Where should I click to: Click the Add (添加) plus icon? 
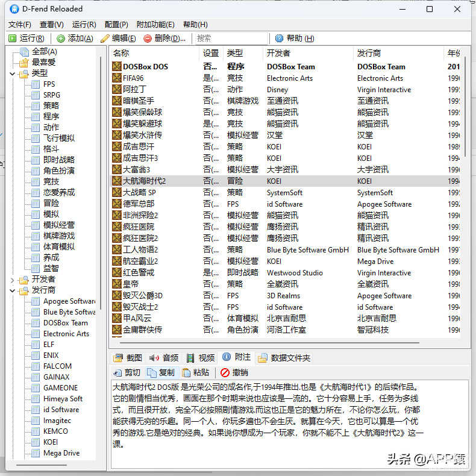click(61, 38)
